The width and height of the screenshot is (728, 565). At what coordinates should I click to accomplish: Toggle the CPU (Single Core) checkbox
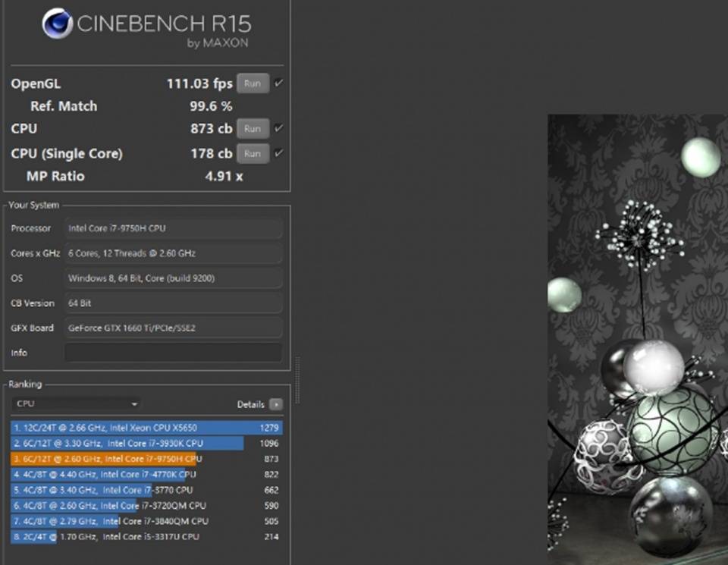(278, 152)
